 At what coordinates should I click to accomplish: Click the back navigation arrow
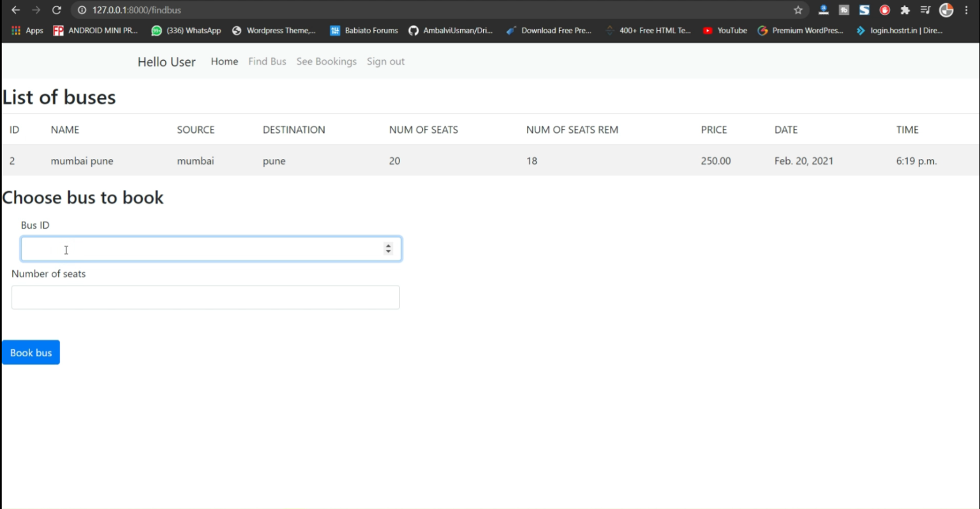[15, 10]
